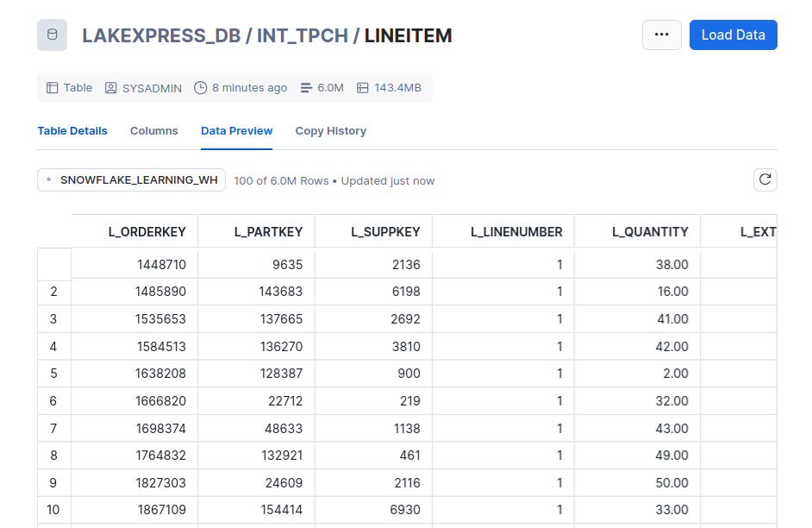Viewport: 812px width, 528px height.
Task: Refresh the data preview
Action: tap(765, 179)
